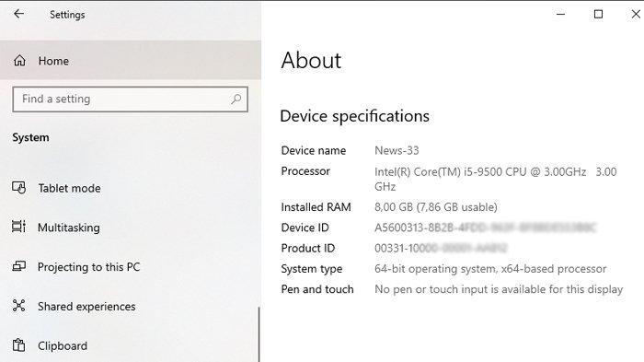The width and height of the screenshot is (644, 362).
Task: Click the search magnifier icon
Action: click(236, 99)
